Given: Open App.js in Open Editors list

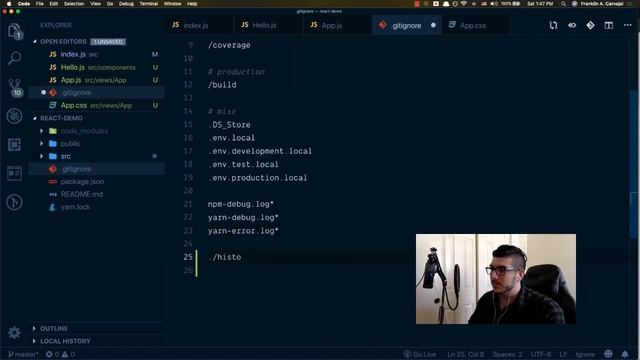Looking at the screenshot, I should pos(97,80).
